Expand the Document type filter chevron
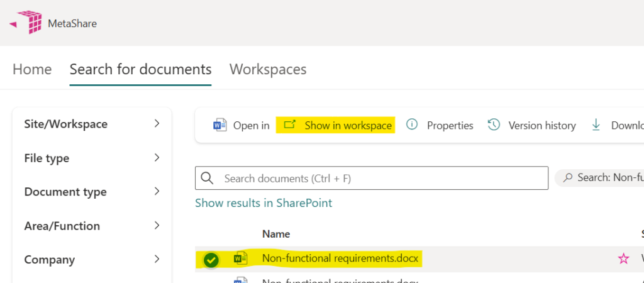The height and width of the screenshot is (283, 644). (x=157, y=191)
